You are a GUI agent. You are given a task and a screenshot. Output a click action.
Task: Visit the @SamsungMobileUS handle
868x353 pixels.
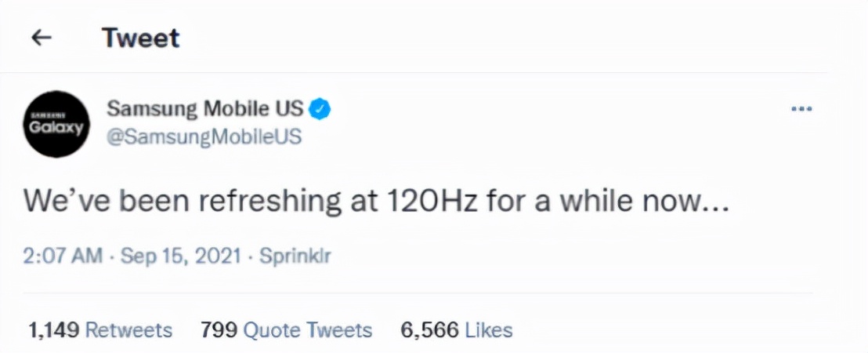204,136
